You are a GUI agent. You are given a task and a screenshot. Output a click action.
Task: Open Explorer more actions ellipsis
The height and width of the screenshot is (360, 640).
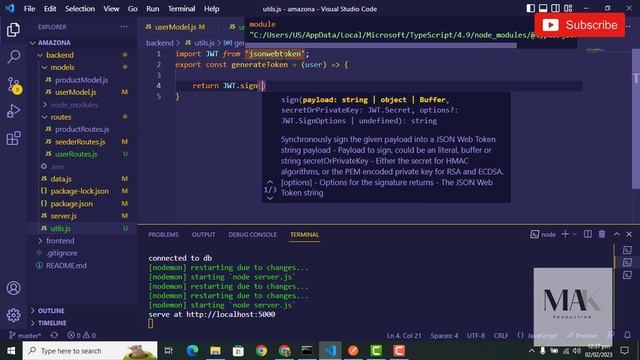click(x=124, y=27)
